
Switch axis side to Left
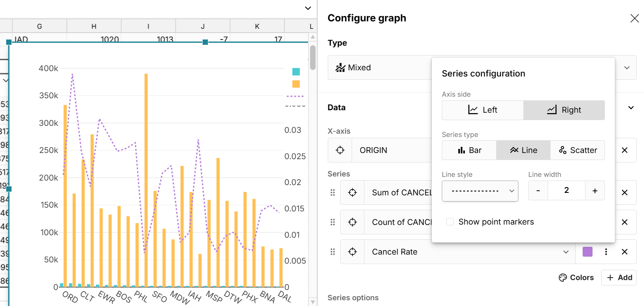482,110
